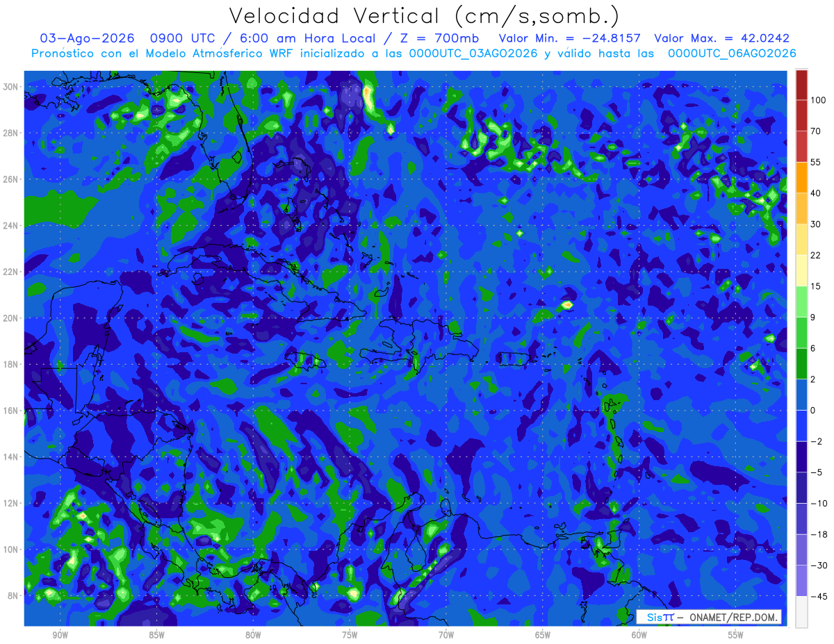Click the color bar label "22"
834x644 pixels.
[817, 255]
